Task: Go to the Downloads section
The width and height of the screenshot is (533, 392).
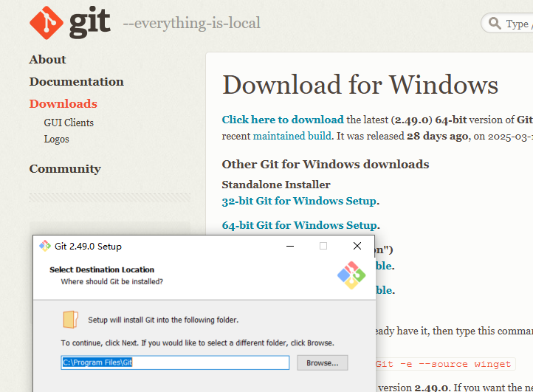Action: tap(63, 103)
